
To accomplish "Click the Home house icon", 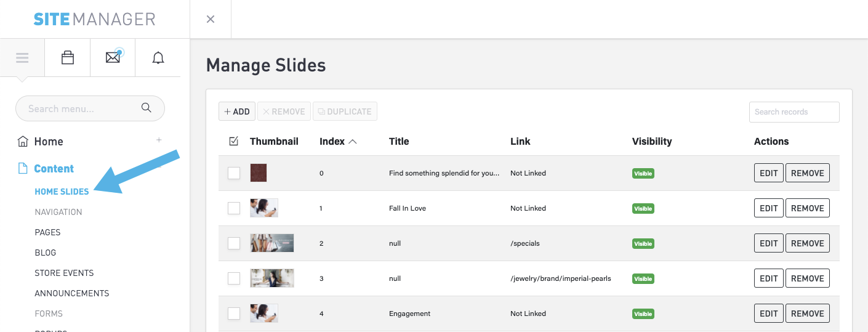I will pyautogui.click(x=23, y=142).
